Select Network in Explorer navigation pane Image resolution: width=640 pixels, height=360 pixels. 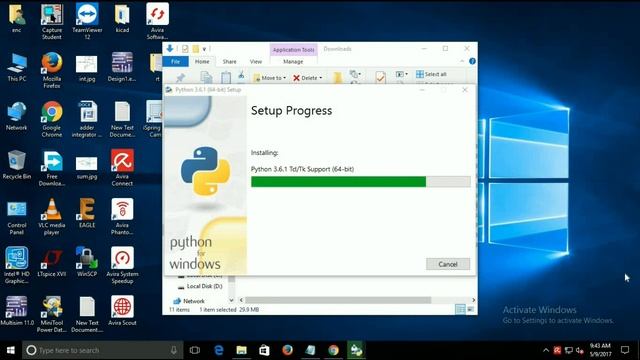[189, 301]
